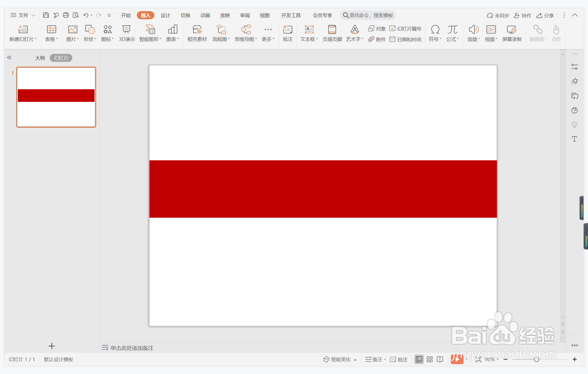This screenshot has height=374, width=588.
Task: Switch to the Outline pane tab
Action: (40, 58)
